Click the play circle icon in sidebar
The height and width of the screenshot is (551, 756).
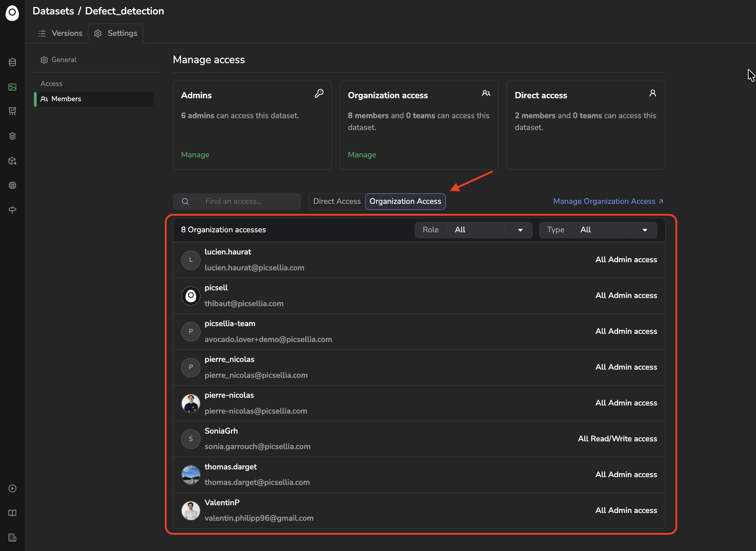coord(12,489)
